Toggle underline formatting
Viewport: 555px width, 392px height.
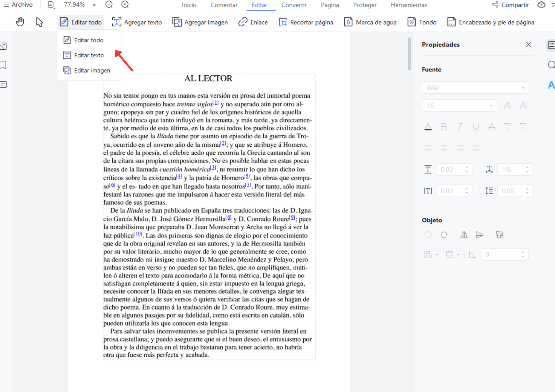476,127
